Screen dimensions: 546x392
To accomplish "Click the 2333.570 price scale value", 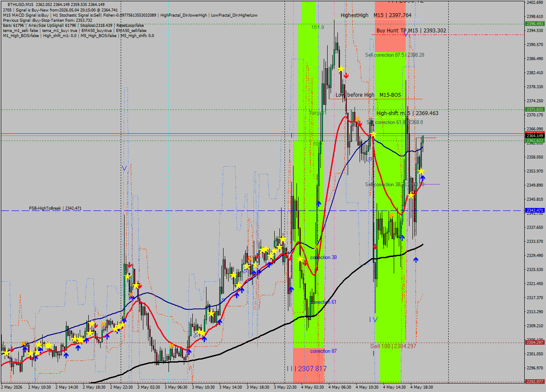I will point(534,241).
